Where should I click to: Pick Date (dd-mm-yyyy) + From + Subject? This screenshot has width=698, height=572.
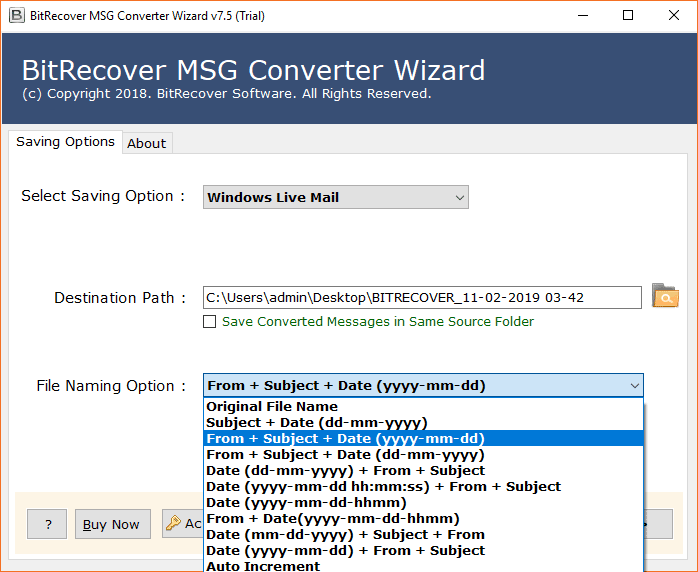[424, 471]
